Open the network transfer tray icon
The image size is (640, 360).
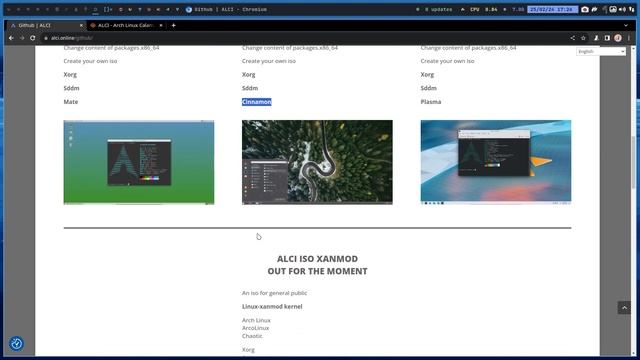coord(631,9)
